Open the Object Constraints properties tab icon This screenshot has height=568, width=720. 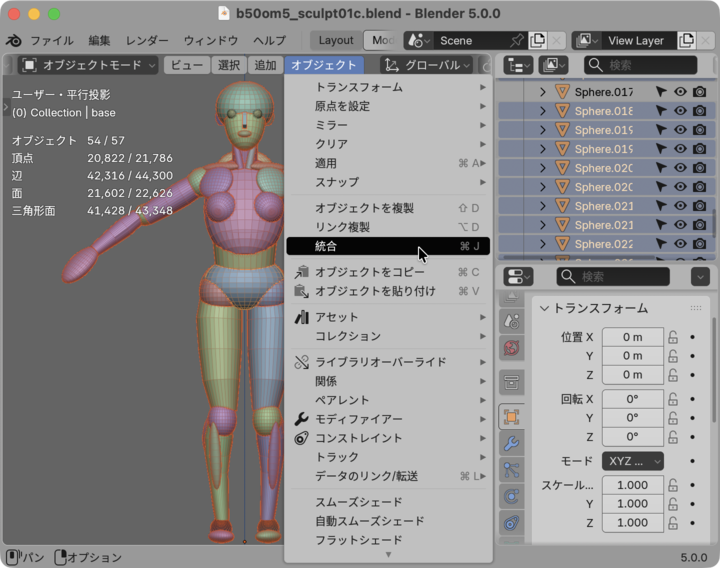pyautogui.click(x=512, y=523)
